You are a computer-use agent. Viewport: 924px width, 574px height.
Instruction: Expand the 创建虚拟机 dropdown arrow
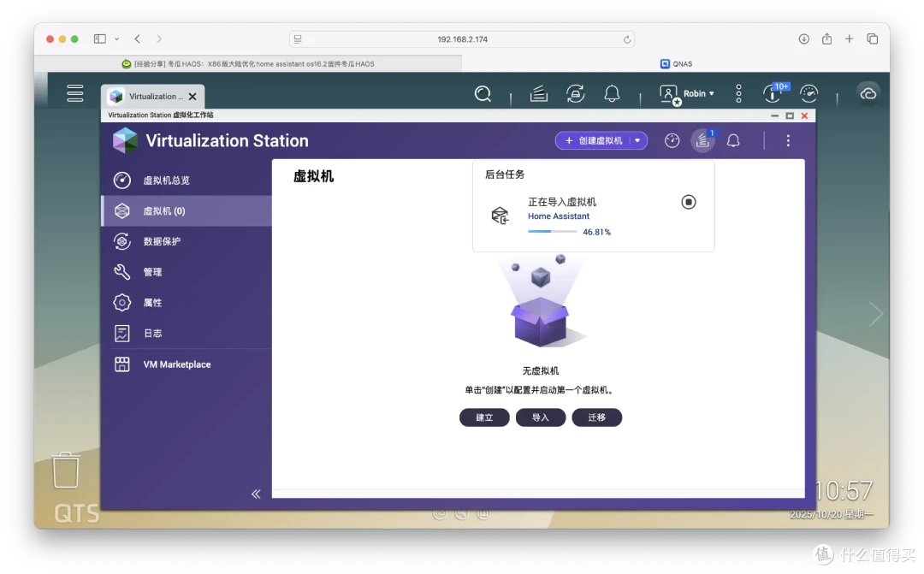pos(637,140)
